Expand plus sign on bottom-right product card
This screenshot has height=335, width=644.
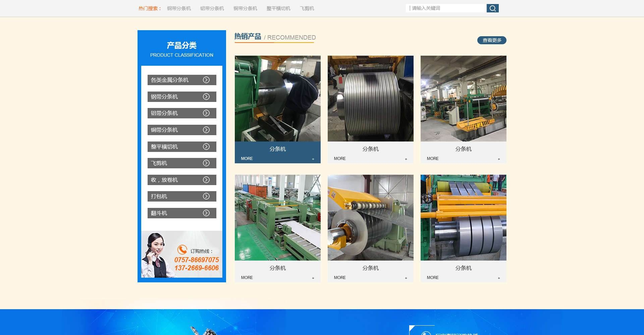coord(499,278)
